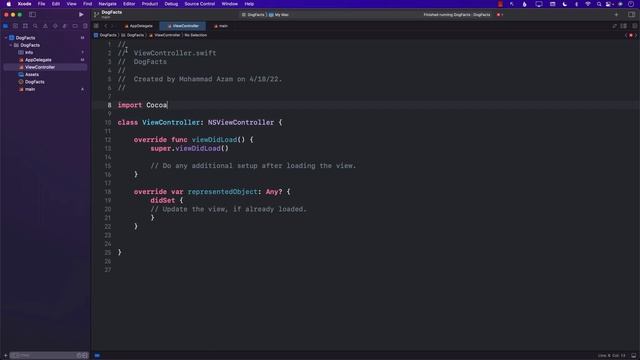This screenshot has width=640, height=360.
Task: Click the blue breakpoint indicator at bottom
Action: 97,356
